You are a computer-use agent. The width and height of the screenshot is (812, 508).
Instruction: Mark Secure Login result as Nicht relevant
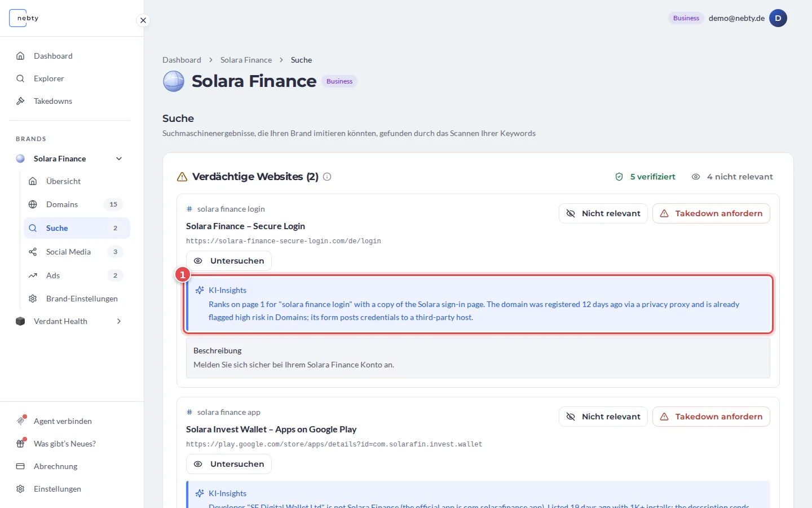coord(603,213)
